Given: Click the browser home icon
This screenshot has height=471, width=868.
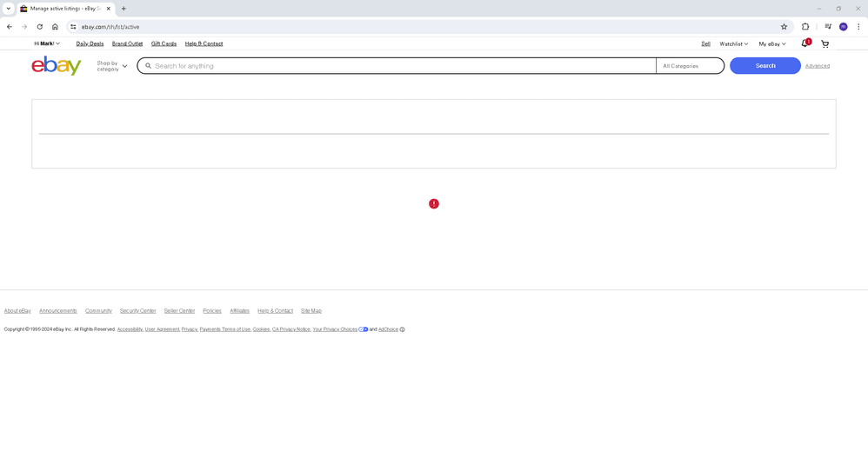Looking at the screenshot, I should pos(55,27).
